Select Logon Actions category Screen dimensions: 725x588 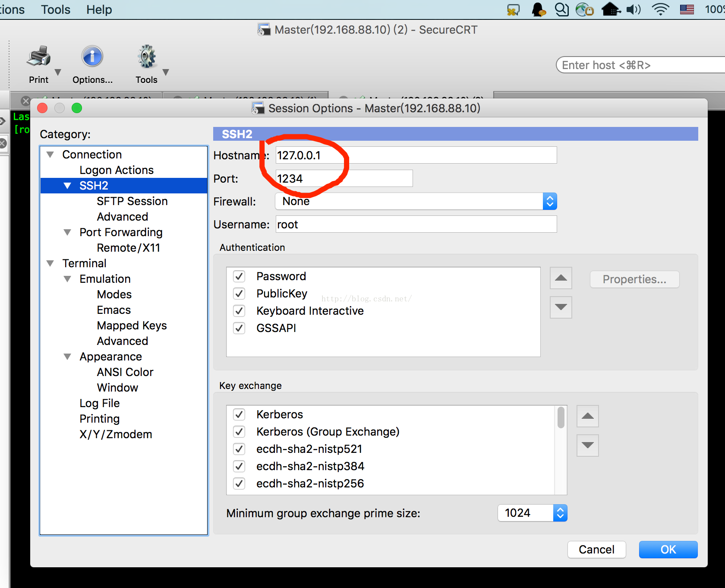(117, 170)
